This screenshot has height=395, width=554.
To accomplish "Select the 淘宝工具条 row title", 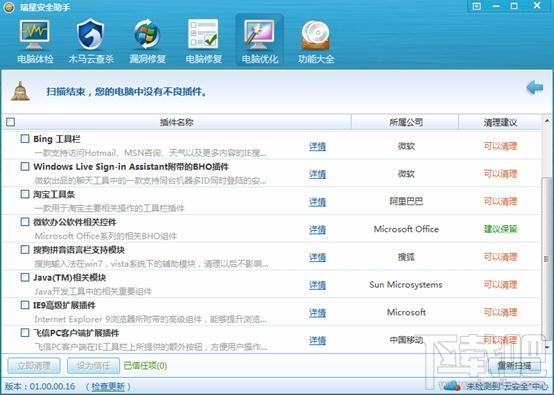I will 54,194.
